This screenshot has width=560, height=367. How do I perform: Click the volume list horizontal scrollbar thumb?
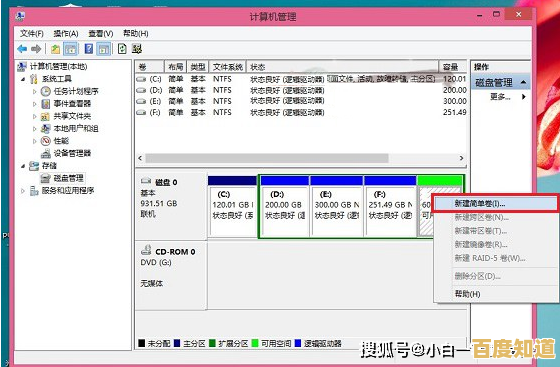tap(267, 158)
